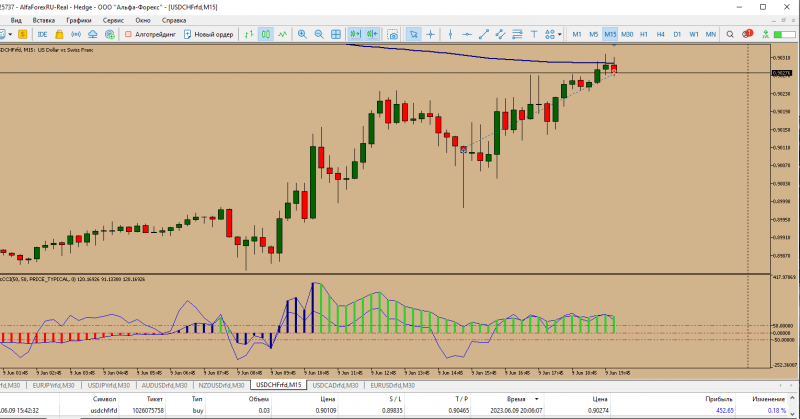800x419 pixels.
Task: Open the shapes objects icon
Action: pos(549,34)
